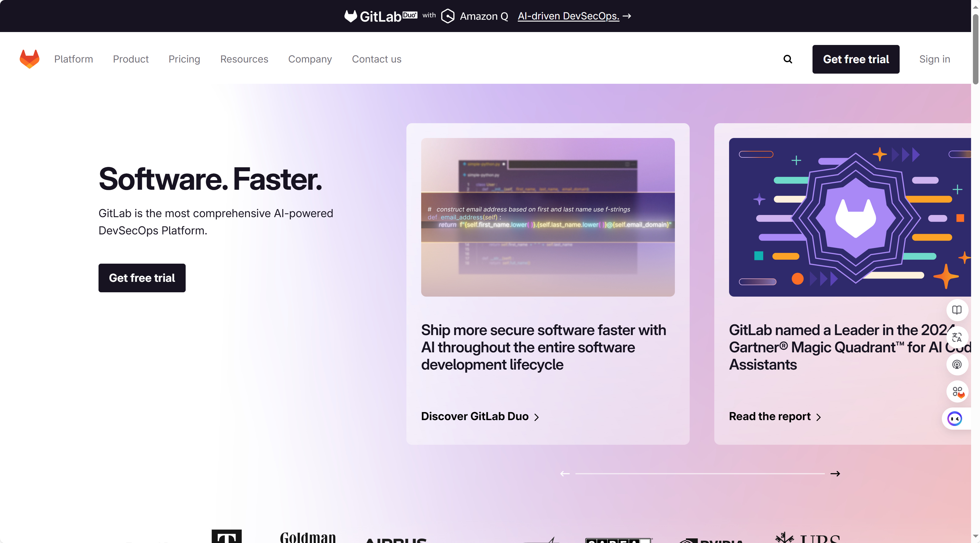Click the podcast broadcast floating icon
Screen dimensions: 980x543
(957, 364)
